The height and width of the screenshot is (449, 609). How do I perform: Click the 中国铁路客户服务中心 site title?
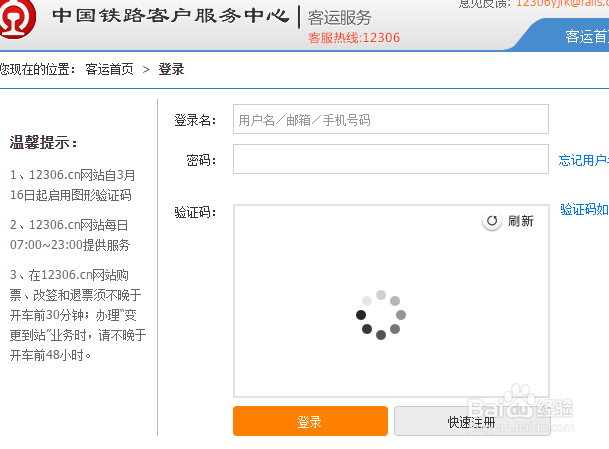click(170, 17)
